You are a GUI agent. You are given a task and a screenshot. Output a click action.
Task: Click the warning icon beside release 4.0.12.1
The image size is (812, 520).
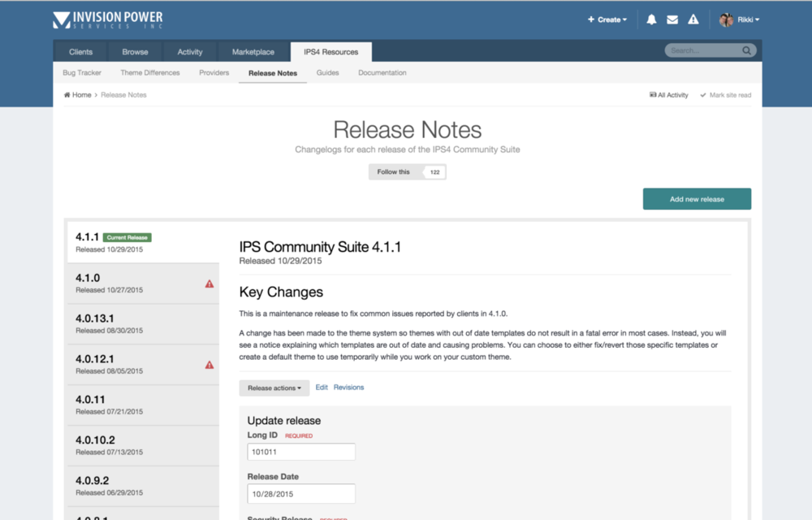(x=211, y=364)
